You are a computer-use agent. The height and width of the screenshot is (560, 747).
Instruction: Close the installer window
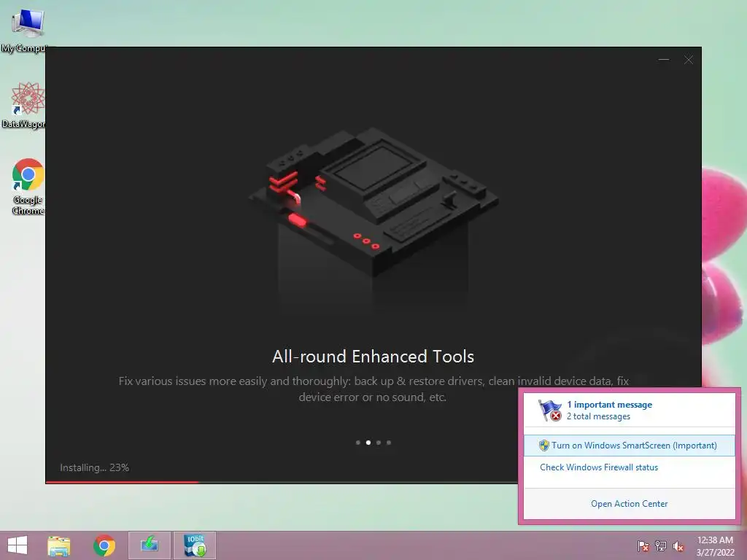[689, 60]
